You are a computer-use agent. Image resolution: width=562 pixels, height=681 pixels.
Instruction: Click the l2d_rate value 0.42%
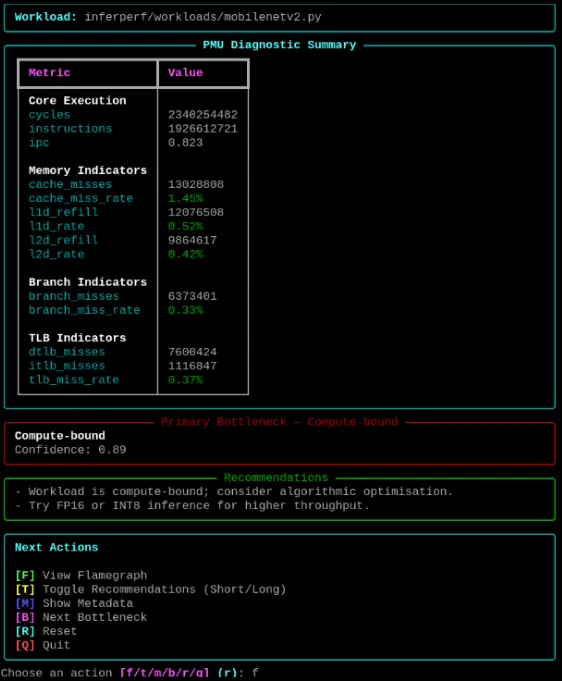(185, 254)
